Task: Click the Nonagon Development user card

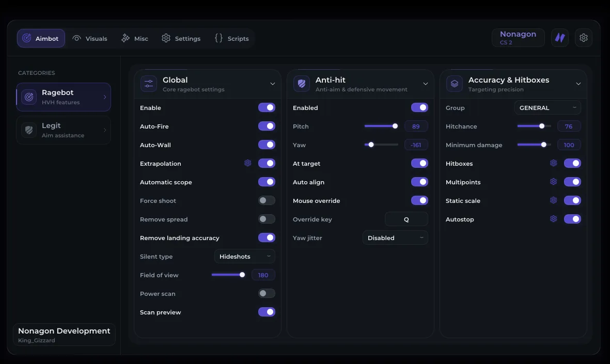Action: pyautogui.click(x=64, y=335)
